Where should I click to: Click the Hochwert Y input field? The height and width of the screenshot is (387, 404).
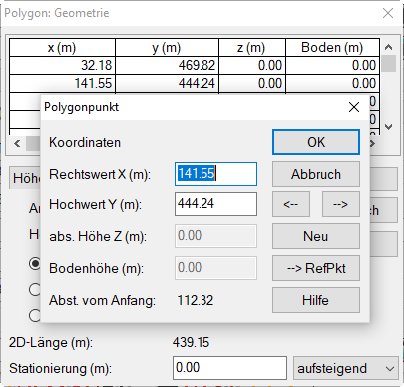point(216,204)
